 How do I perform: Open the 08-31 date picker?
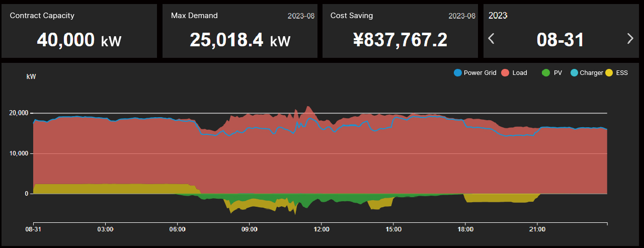click(x=560, y=39)
